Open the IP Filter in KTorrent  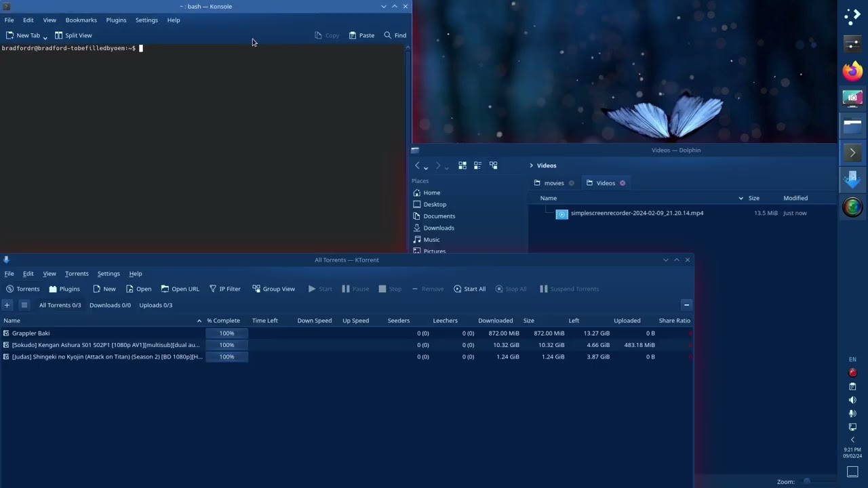tap(224, 289)
